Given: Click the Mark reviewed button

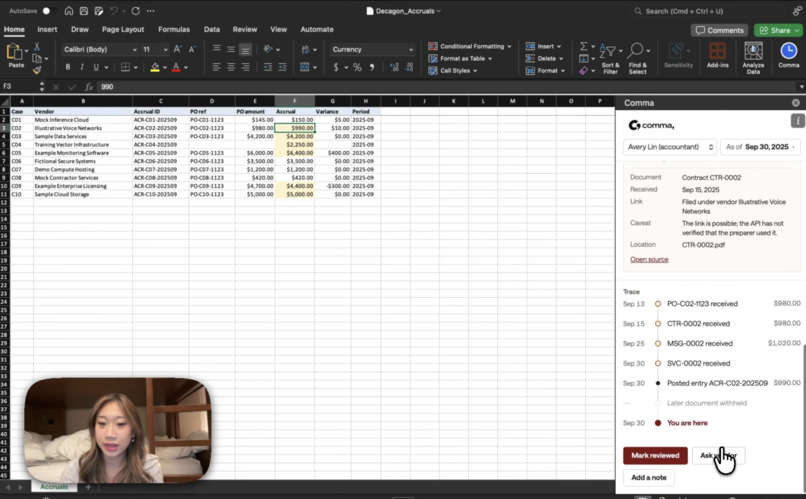Looking at the screenshot, I should point(655,455).
